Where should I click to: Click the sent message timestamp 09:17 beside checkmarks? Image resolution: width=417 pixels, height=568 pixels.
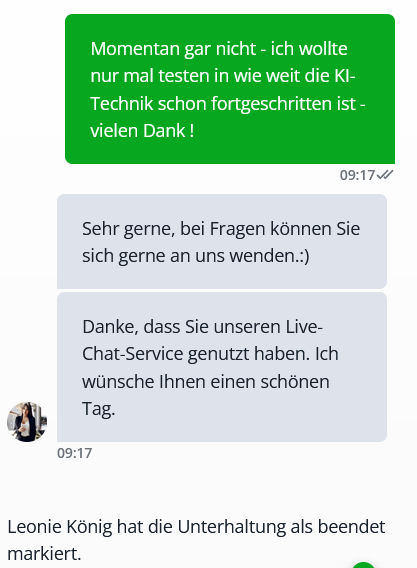click(357, 175)
